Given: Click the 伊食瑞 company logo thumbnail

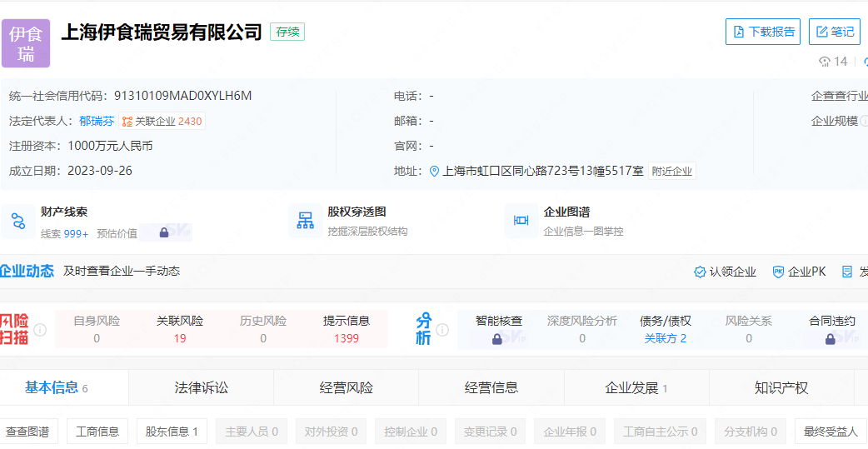Looking at the screenshot, I should [x=26, y=43].
